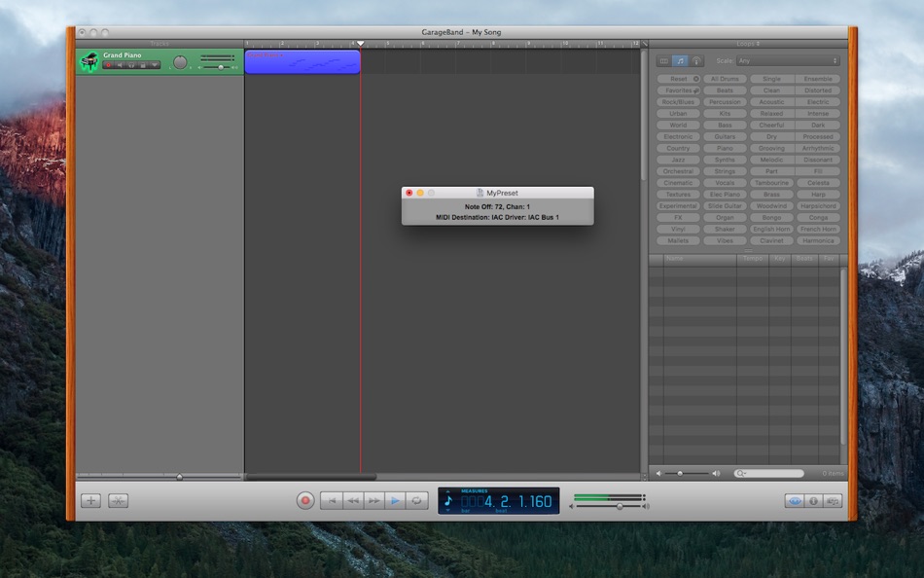924x578 pixels.
Task: Sort loops by Fav column
Action: pos(829,258)
